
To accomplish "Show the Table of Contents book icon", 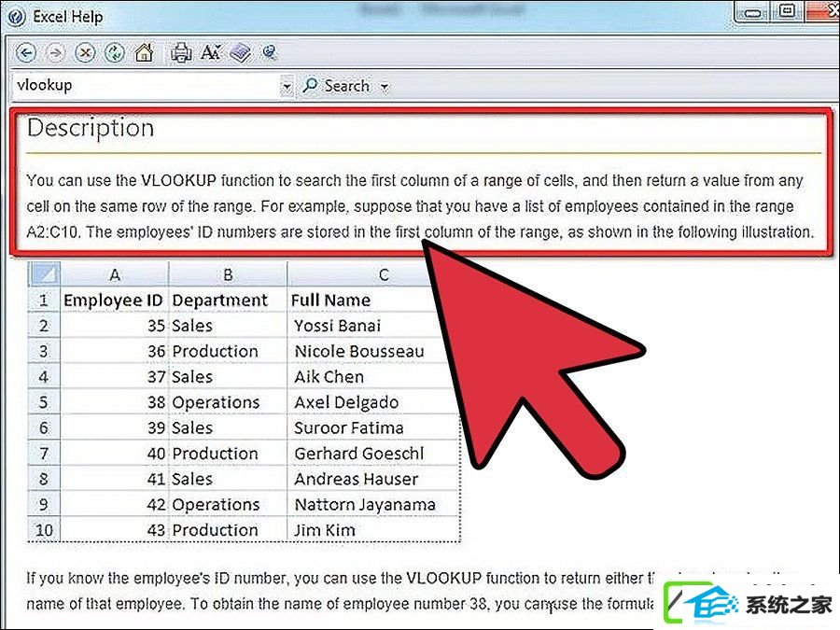I will coord(240,52).
